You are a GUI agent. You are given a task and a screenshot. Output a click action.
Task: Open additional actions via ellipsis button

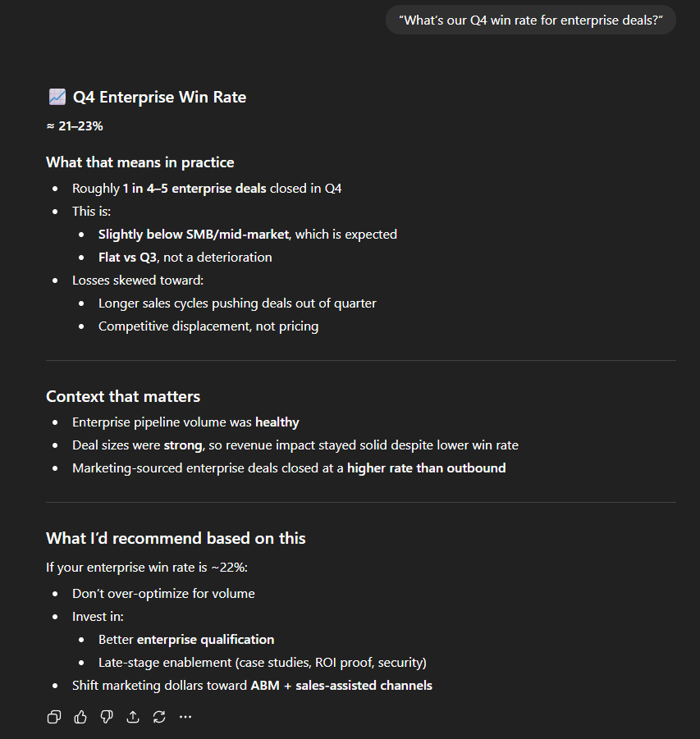click(x=185, y=716)
